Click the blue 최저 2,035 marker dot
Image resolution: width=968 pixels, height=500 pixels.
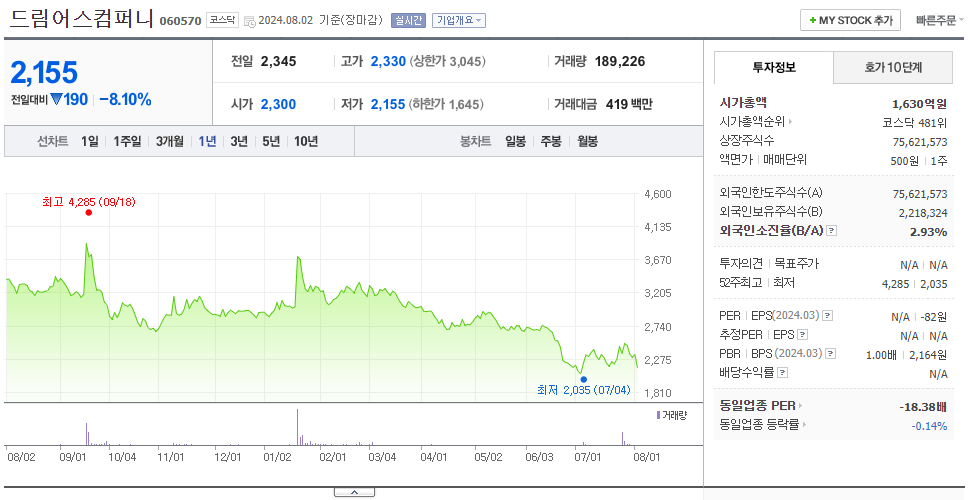point(583,380)
